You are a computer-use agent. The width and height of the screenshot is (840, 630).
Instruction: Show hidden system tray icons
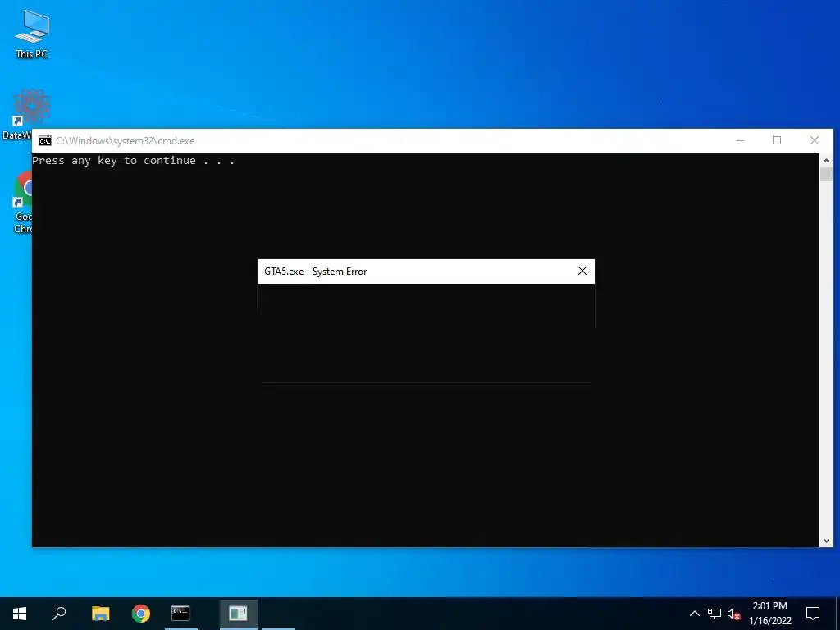[x=694, y=614]
